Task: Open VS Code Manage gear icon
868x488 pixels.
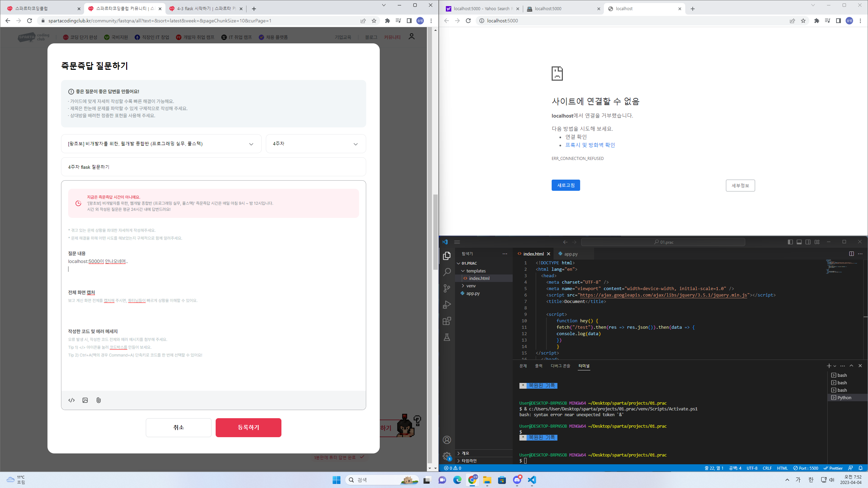Action: click(447, 456)
